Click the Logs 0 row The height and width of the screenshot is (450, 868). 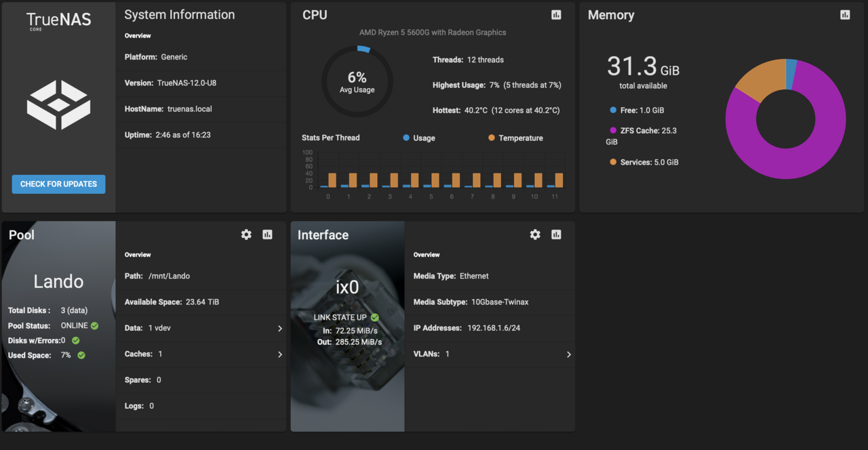pos(201,406)
